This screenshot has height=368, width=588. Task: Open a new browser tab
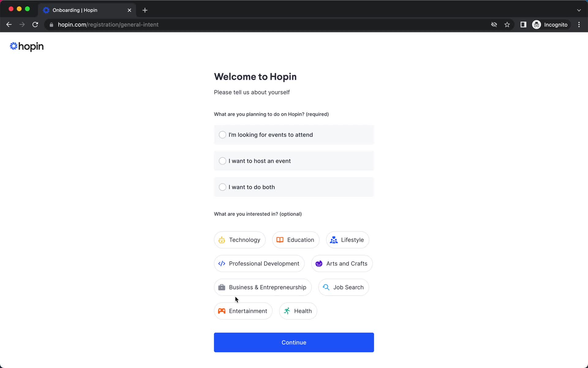(145, 10)
